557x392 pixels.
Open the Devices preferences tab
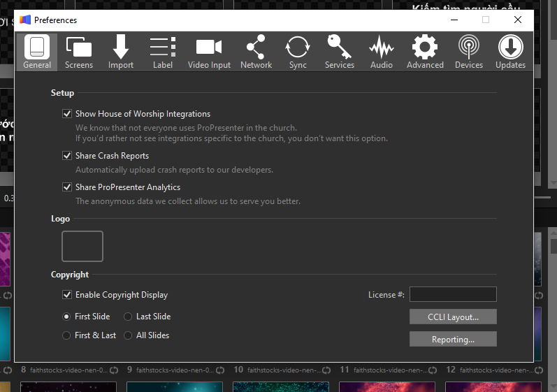[x=468, y=52]
